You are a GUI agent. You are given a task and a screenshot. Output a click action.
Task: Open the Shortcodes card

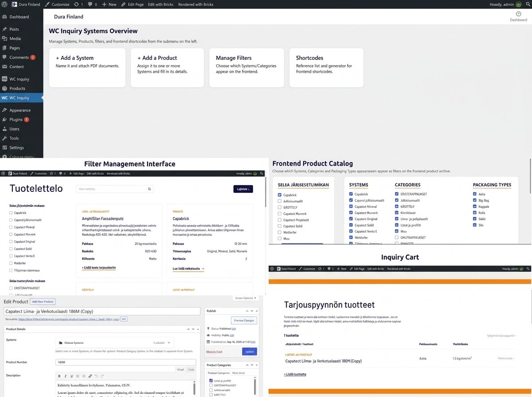[326, 68]
